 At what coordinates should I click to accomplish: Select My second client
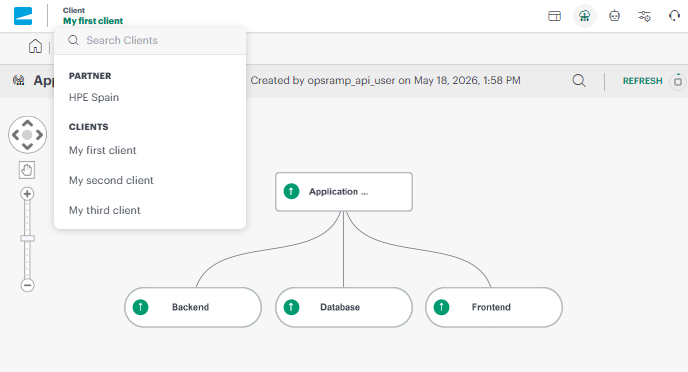(111, 180)
